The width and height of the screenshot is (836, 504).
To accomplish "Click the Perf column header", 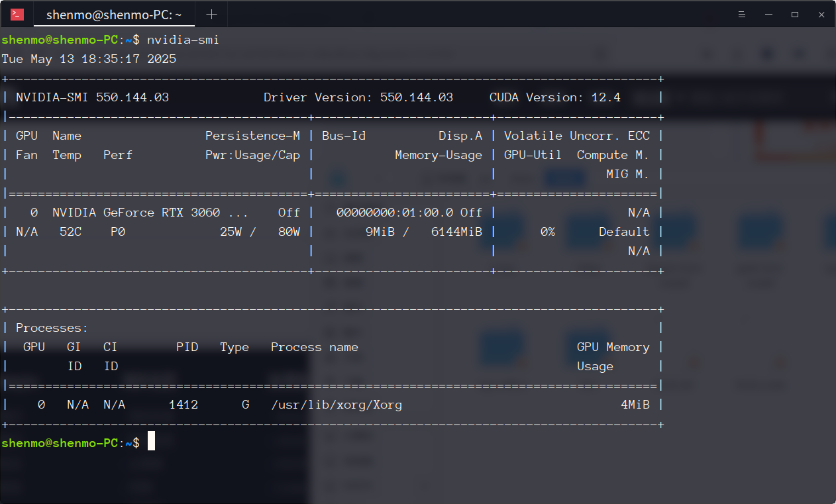I will [x=118, y=155].
